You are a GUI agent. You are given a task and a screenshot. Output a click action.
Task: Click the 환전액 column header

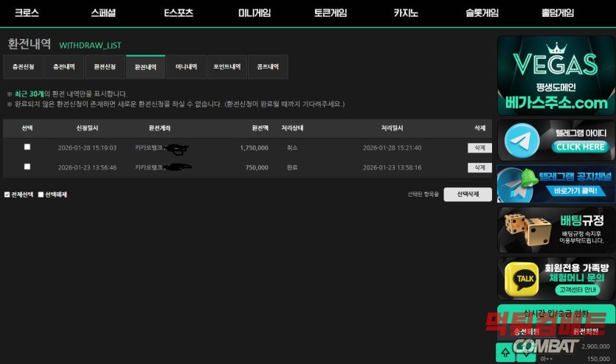pos(260,128)
